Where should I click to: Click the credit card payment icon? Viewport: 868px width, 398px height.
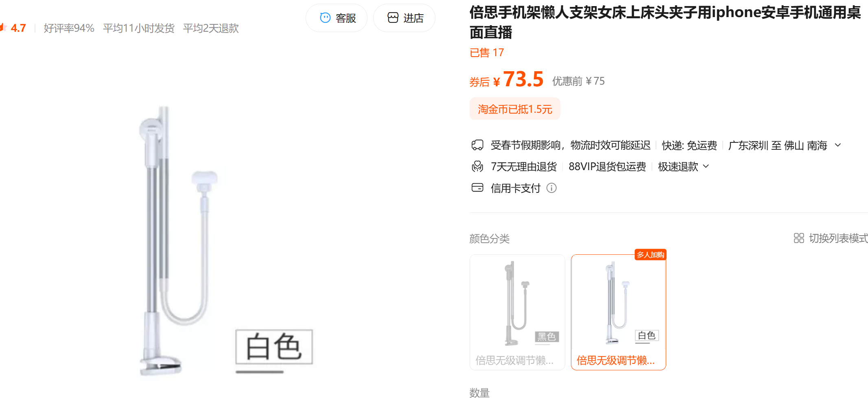[x=477, y=188]
